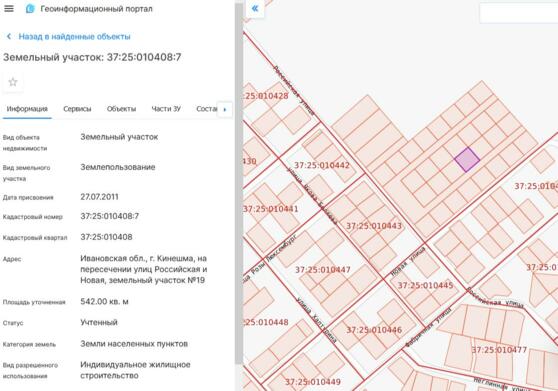Show more tabs with the right arrow
The image size is (558, 391).
click(x=225, y=109)
